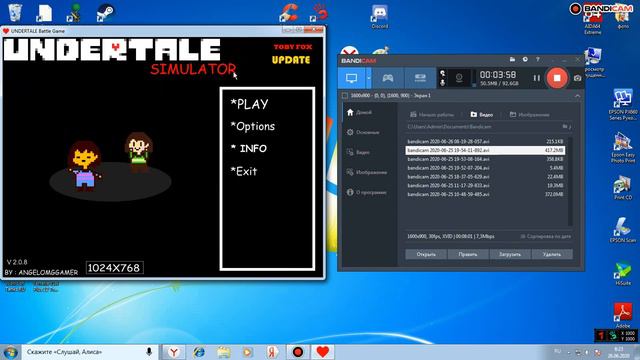Click Frisk character sprite in game
Image resolution: width=640 pixels, height=360 pixels.
(x=84, y=166)
